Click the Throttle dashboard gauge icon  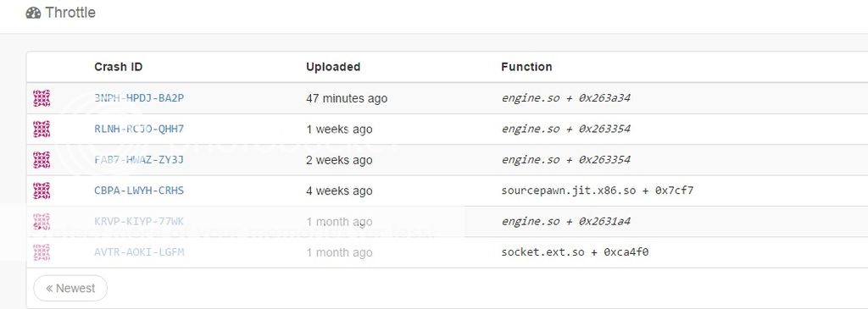click(x=33, y=13)
